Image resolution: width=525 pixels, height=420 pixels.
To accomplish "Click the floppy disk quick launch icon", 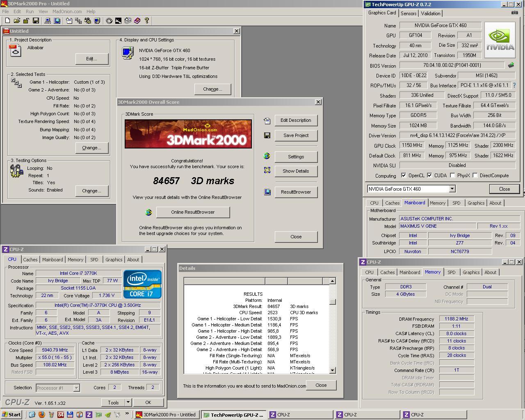I will pos(70,415).
